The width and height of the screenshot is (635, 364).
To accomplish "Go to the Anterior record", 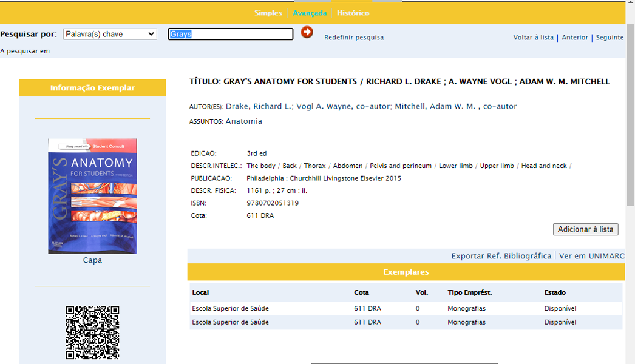I will (575, 38).
